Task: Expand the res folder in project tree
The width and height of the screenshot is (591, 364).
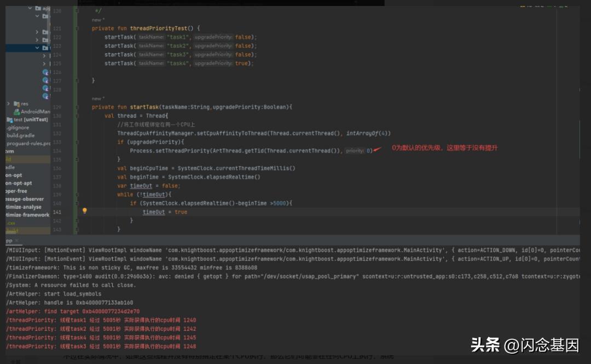Action: (8, 103)
